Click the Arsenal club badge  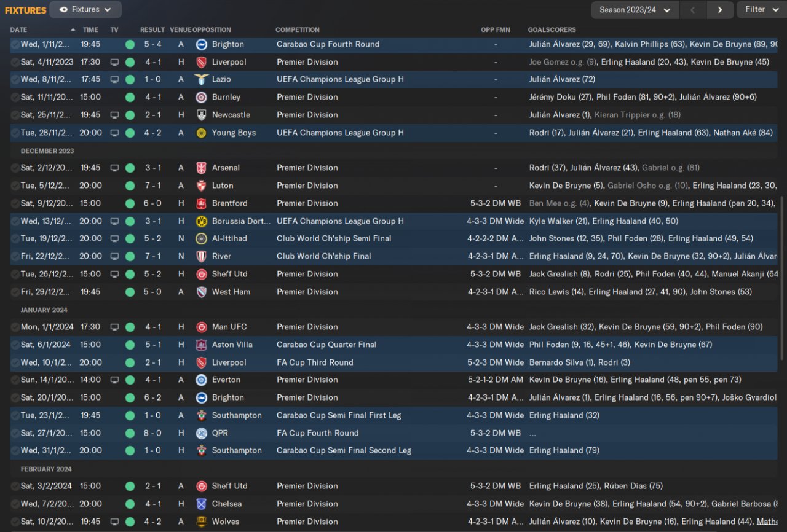tap(201, 168)
